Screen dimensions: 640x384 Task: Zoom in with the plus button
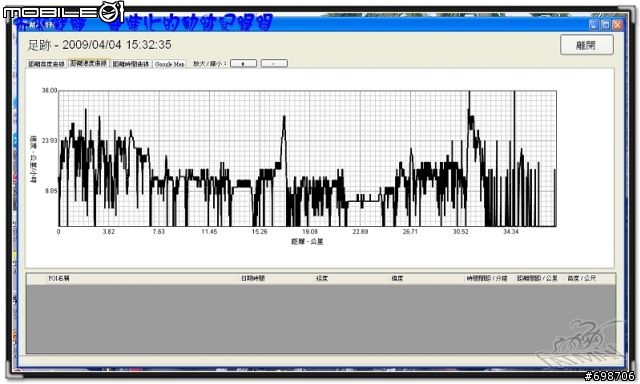pos(243,63)
